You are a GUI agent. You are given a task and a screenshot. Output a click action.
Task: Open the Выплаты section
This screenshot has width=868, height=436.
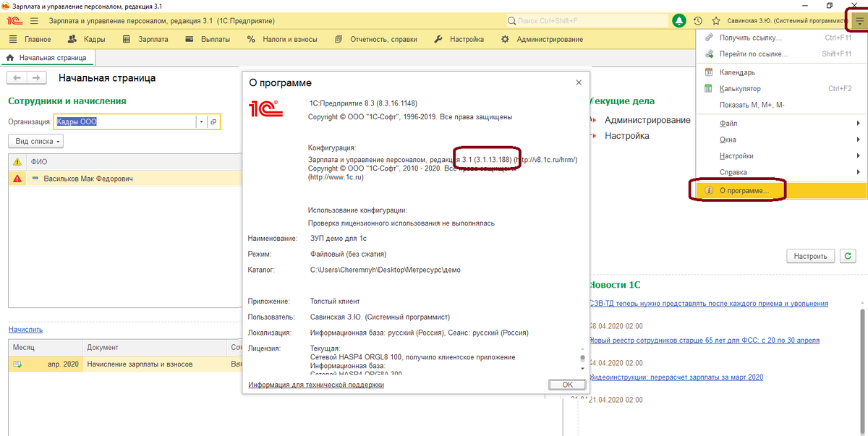(x=207, y=39)
